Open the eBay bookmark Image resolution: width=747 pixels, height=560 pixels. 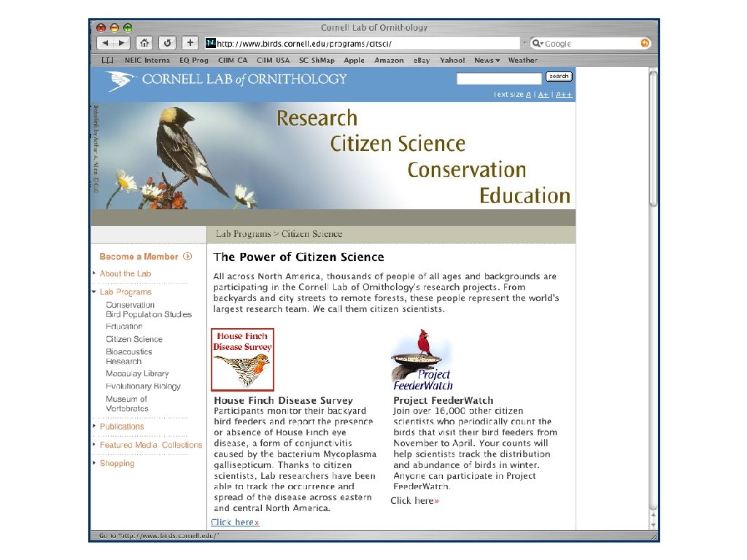click(x=422, y=60)
